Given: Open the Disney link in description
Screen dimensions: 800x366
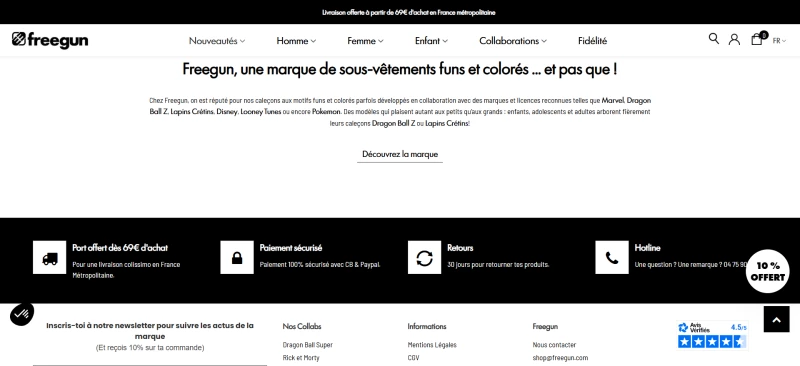Looking at the screenshot, I should pos(227,112).
